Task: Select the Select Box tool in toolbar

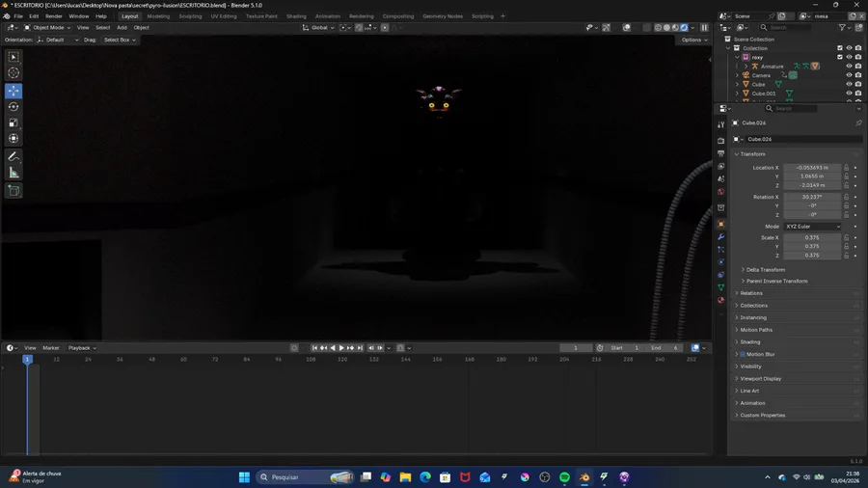Action: (14, 57)
